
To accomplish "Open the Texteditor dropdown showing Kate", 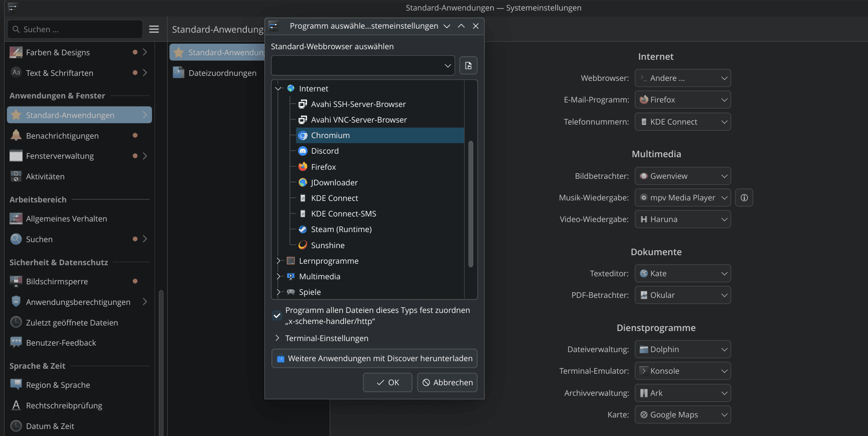I will pos(682,274).
